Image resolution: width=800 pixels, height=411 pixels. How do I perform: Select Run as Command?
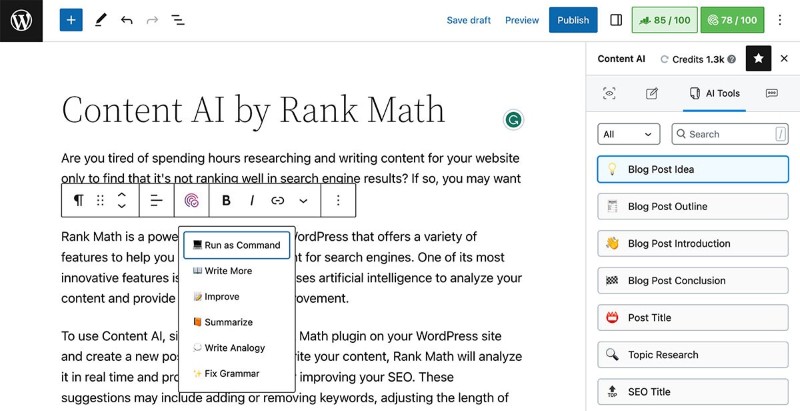coord(237,245)
